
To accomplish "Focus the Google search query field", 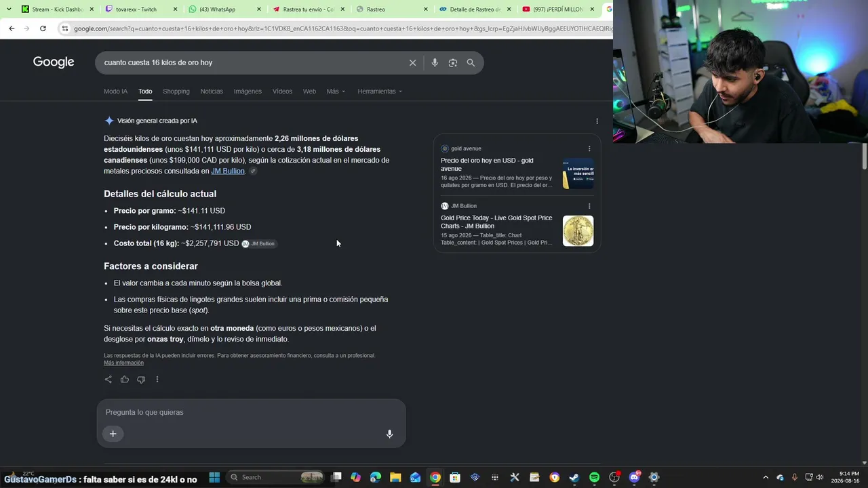I will (x=251, y=62).
